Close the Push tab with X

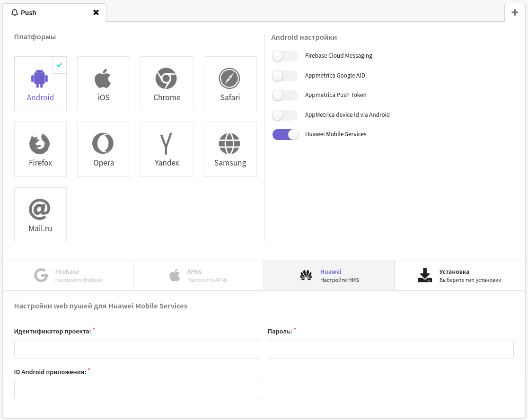point(96,12)
